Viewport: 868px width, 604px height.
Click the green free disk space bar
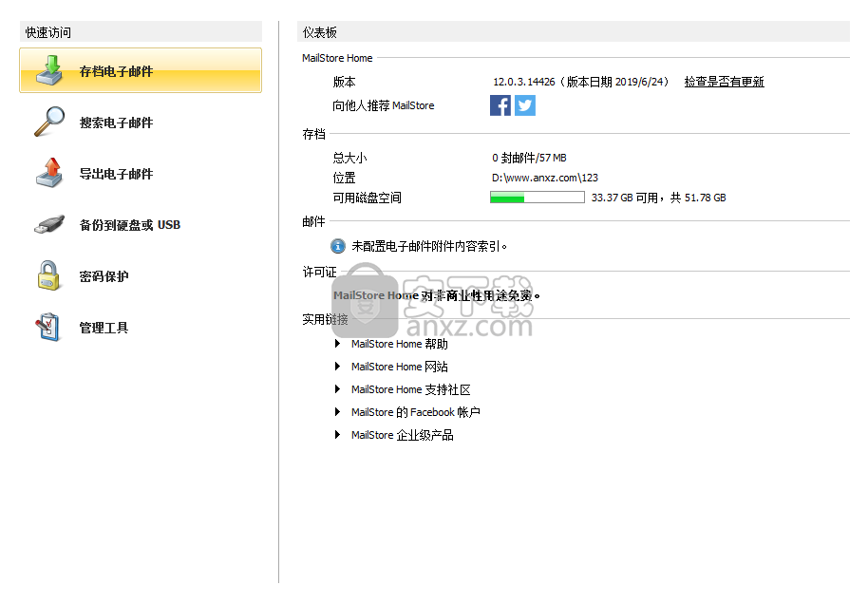click(x=537, y=198)
